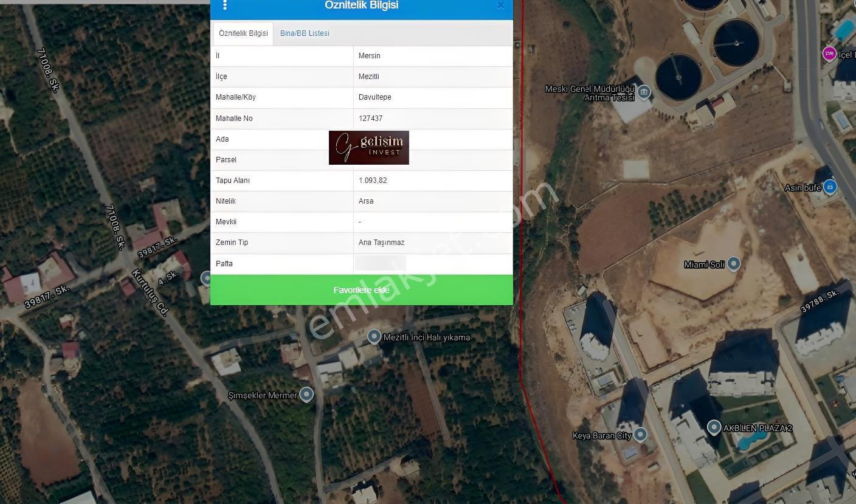Click the Meski Genel Müdürlüğü Arıtma Tesisi label
The width and height of the screenshot is (856, 504).
(x=589, y=93)
